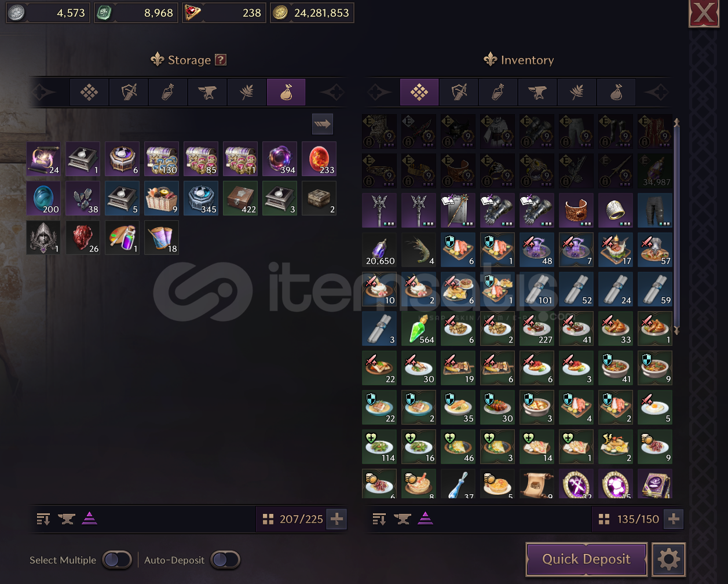Open the Quick Deposit settings gear
This screenshot has height=584, width=728.
tap(668, 560)
